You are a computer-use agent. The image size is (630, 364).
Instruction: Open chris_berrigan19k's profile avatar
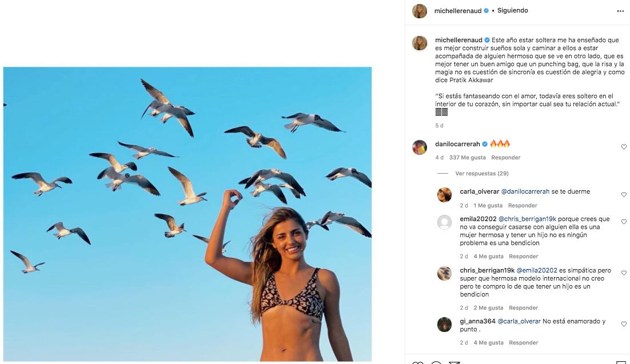(444, 274)
